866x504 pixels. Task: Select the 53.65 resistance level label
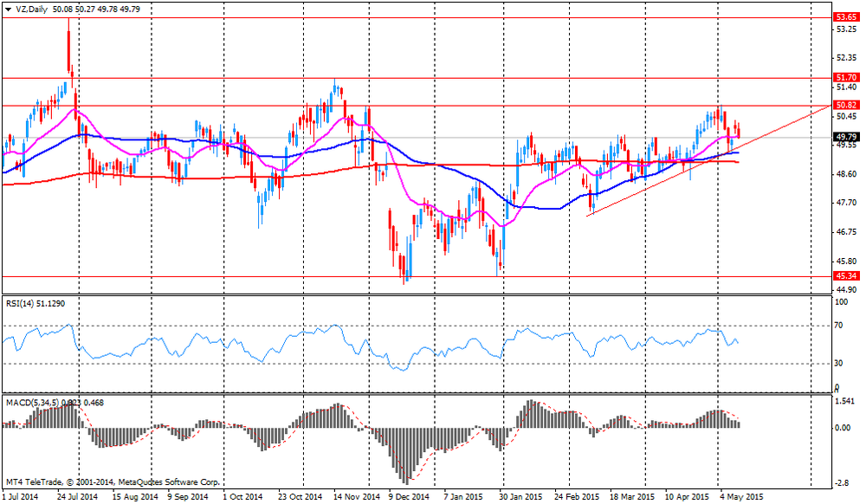[x=846, y=17]
